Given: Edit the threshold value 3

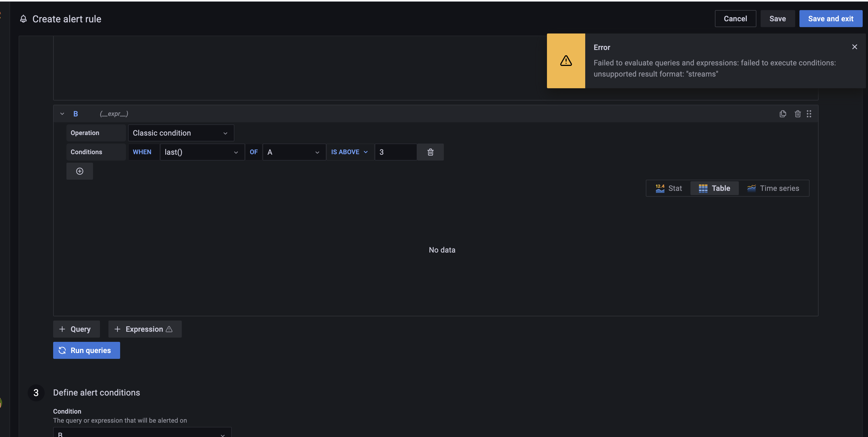Looking at the screenshot, I should click(x=395, y=152).
